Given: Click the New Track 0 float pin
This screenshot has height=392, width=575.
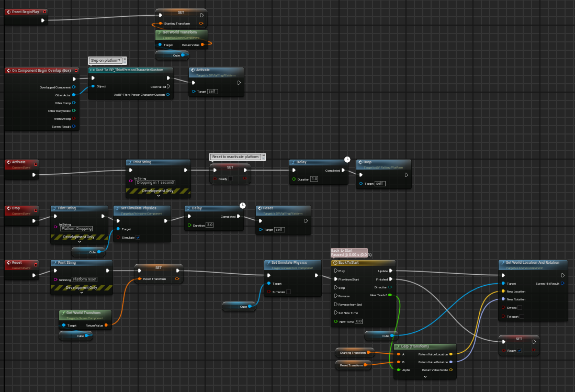Looking at the screenshot, I should (x=390, y=295).
